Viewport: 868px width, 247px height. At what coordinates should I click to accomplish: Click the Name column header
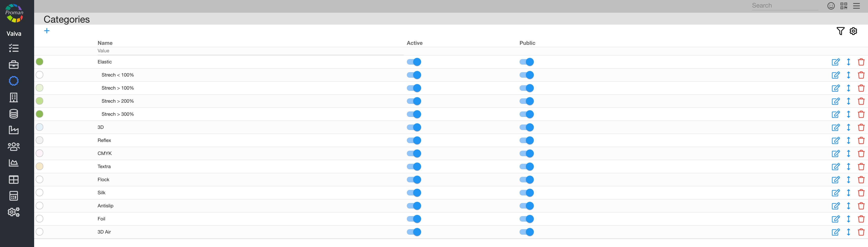105,43
